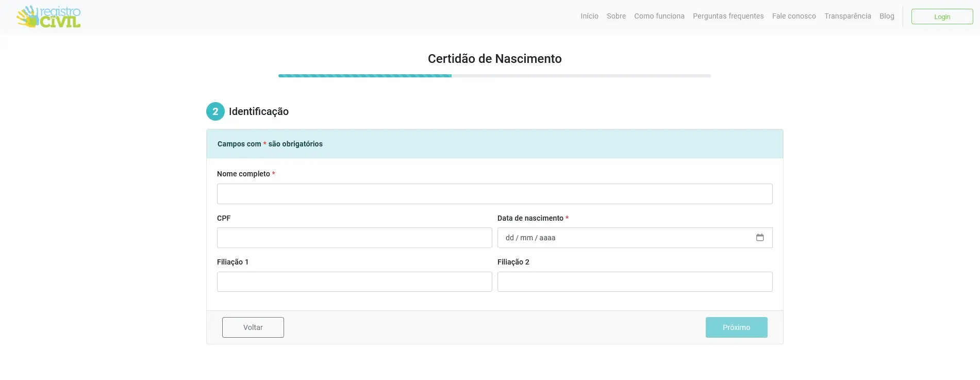Image resolution: width=980 pixels, height=380 pixels.
Task: Open the Transparência link
Action: pos(847,16)
